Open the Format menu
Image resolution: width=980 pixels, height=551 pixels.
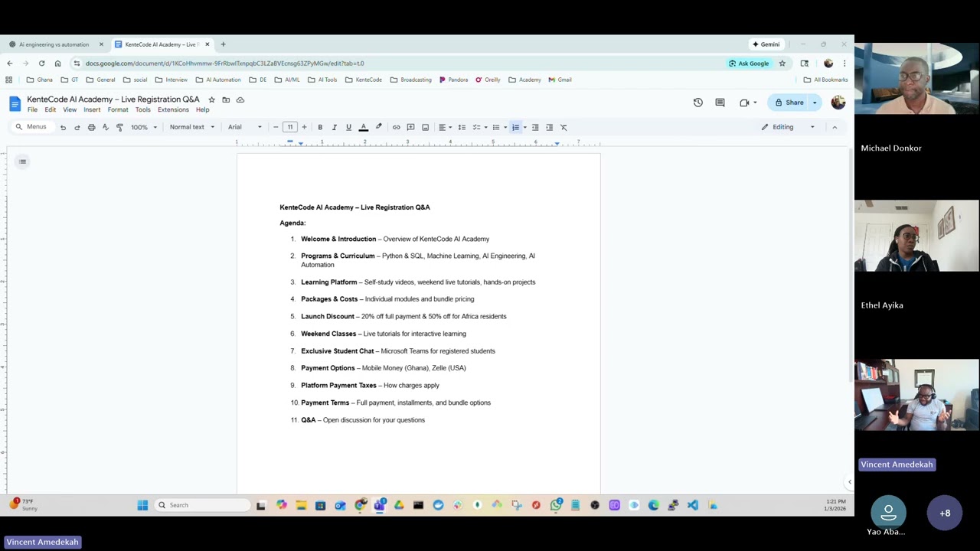coord(118,109)
